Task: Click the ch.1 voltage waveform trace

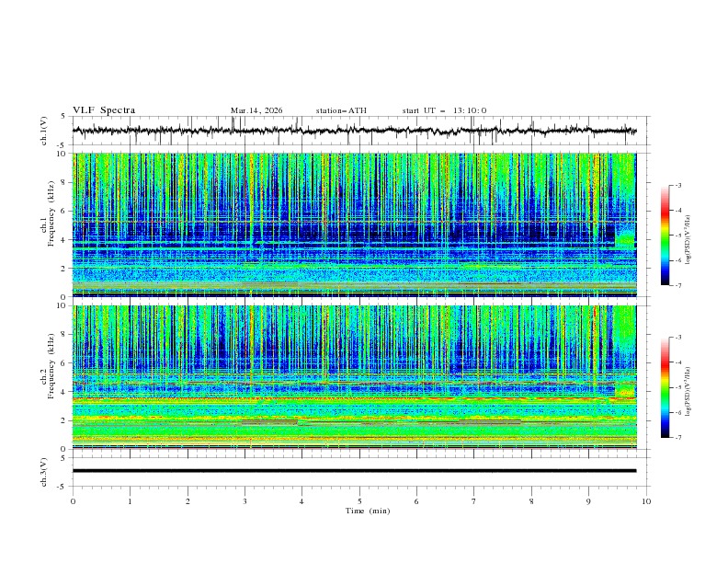Action: tap(354, 131)
